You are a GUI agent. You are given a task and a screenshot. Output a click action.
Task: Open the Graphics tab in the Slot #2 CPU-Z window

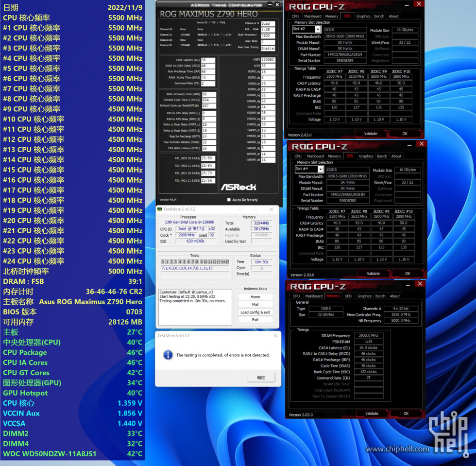(363, 17)
